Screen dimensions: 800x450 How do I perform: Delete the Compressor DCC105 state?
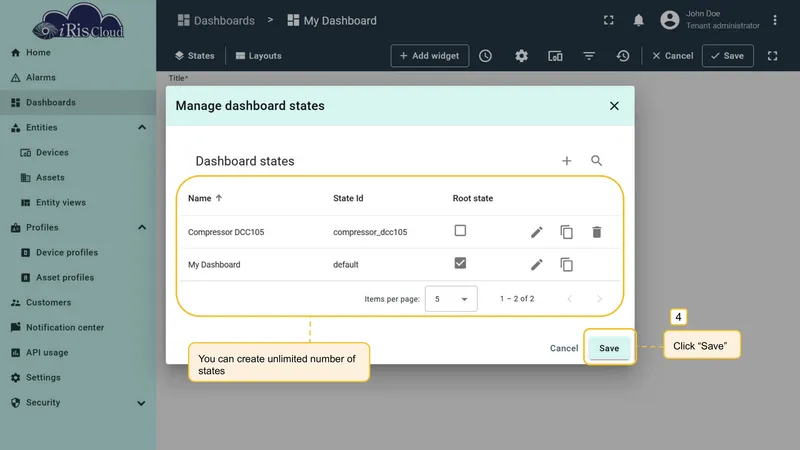596,232
